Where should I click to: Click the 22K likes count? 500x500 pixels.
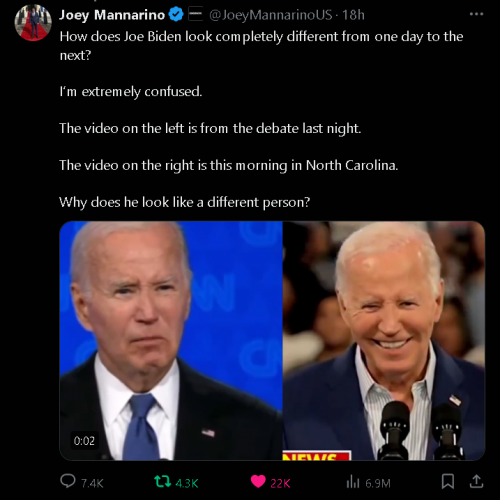click(x=280, y=483)
